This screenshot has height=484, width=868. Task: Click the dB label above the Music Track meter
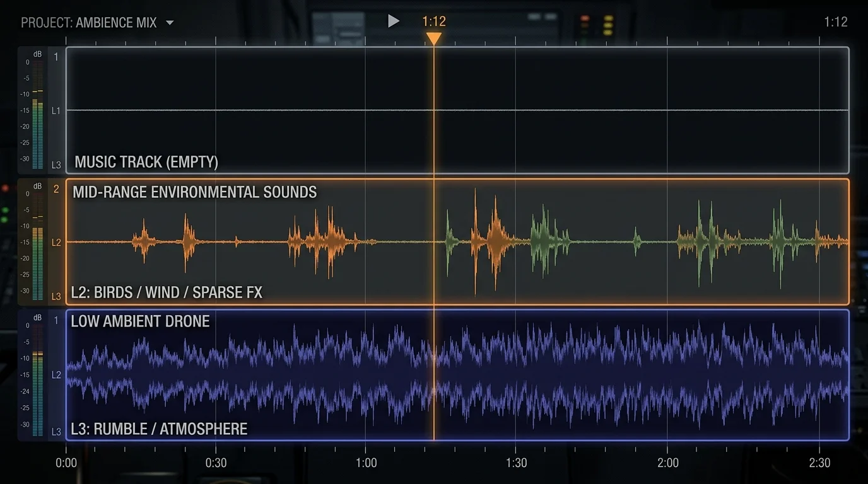pyautogui.click(x=38, y=54)
